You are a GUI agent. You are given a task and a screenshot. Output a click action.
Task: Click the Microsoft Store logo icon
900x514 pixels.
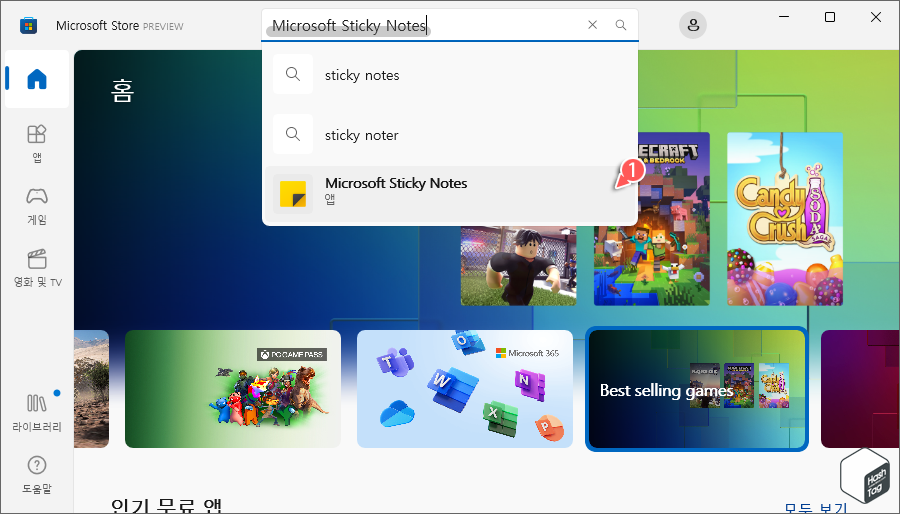[x=28, y=26]
